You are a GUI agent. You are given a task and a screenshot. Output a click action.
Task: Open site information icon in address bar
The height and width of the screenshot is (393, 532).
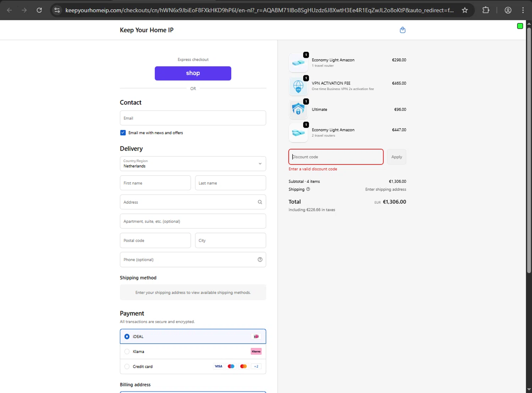[57, 10]
